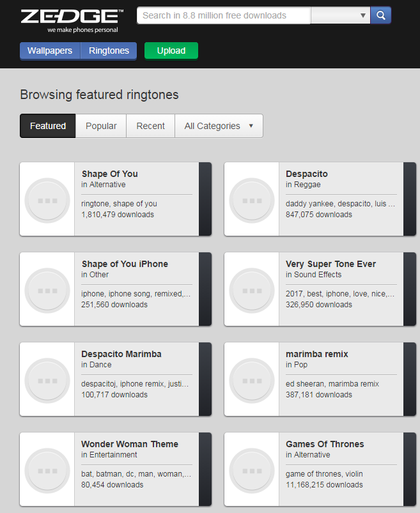Open the Wallpapers section
Viewport: 420px width, 513px height.
[50, 50]
